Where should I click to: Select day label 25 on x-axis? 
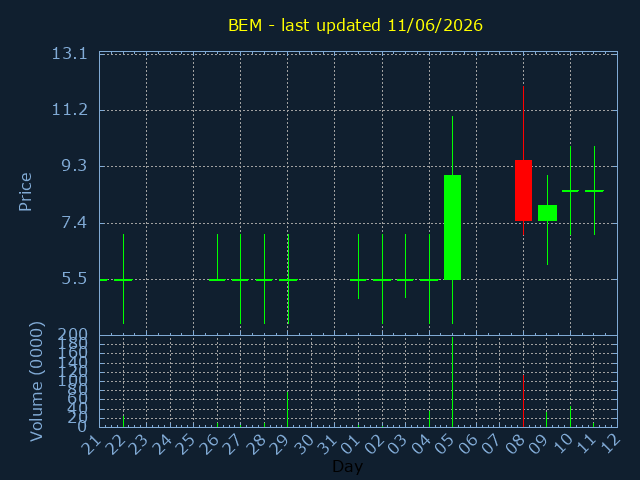(185, 445)
